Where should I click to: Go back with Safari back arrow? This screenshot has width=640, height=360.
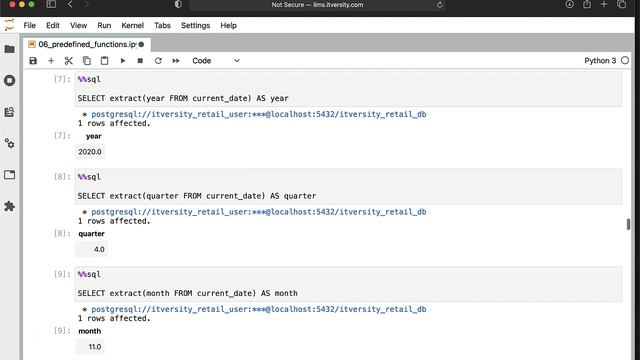tap(70, 4)
